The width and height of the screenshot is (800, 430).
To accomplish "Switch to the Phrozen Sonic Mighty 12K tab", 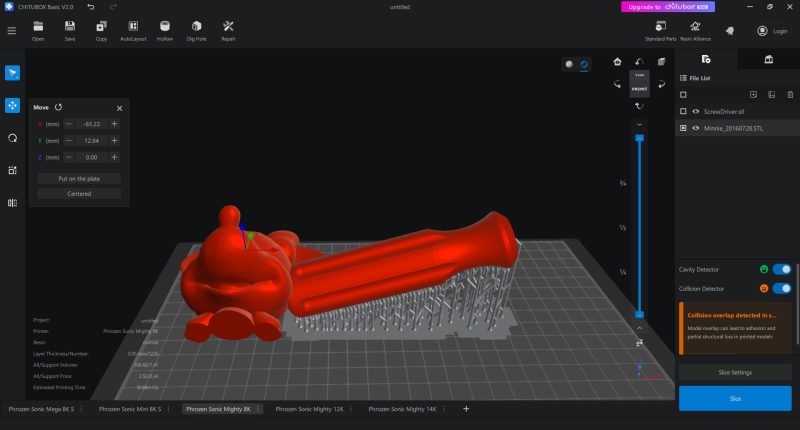I will (x=309, y=409).
